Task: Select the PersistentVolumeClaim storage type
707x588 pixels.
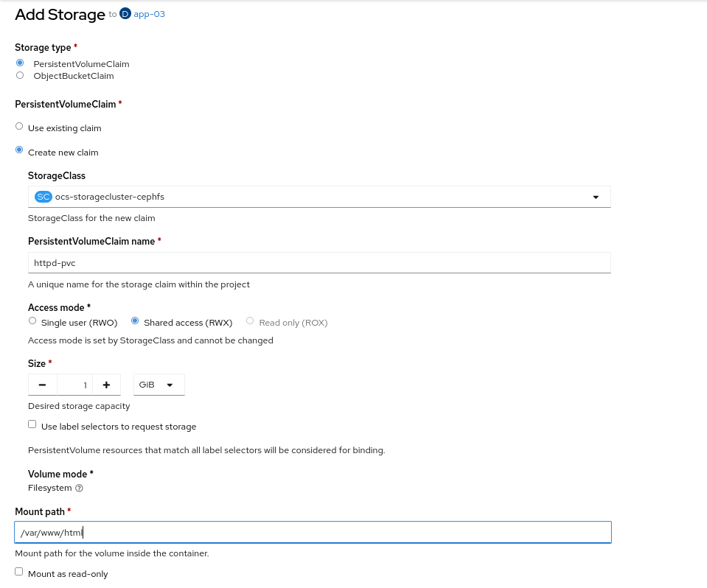Action: pos(20,63)
